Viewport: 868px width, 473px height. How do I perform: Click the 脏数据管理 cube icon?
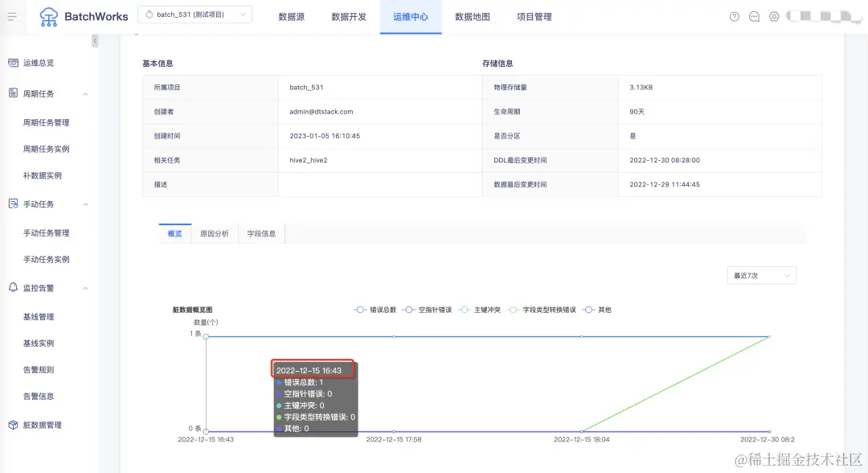pyautogui.click(x=14, y=425)
